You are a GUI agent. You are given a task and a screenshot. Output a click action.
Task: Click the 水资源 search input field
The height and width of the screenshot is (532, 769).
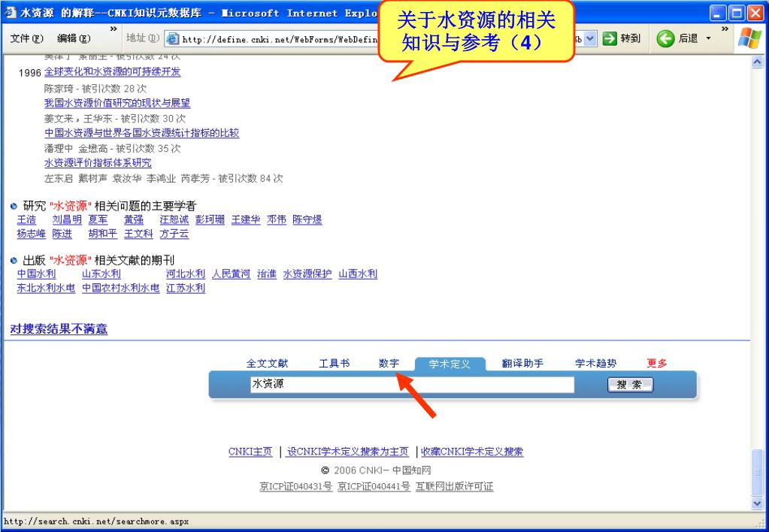click(412, 385)
